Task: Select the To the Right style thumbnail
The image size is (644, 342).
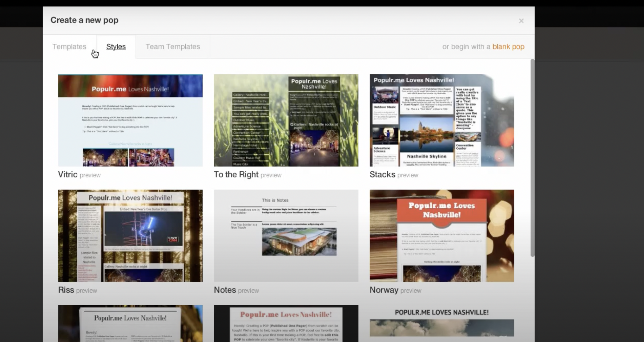Action: click(286, 120)
